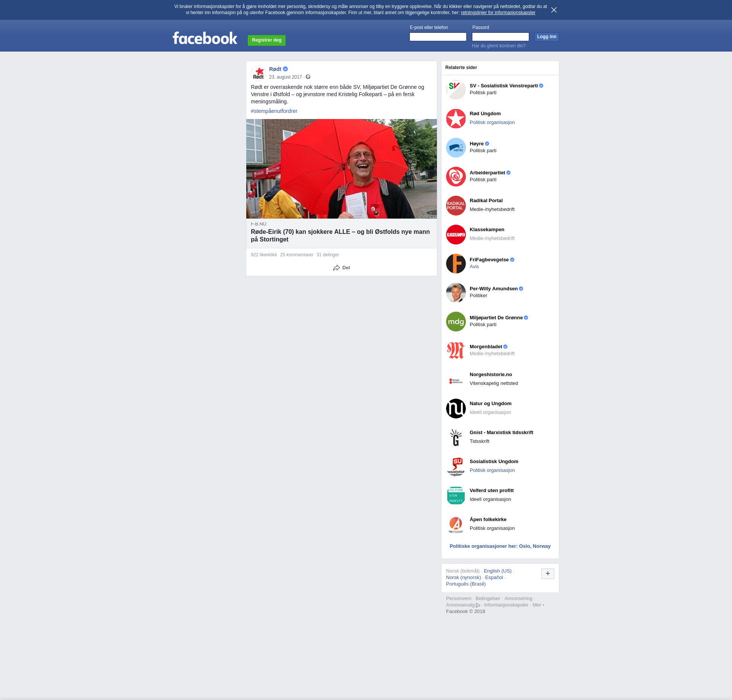Open Politiske organisasjoner her: Oslo, Norway
The width and height of the screenshot is (732, 700).
(x=500, y=546)
